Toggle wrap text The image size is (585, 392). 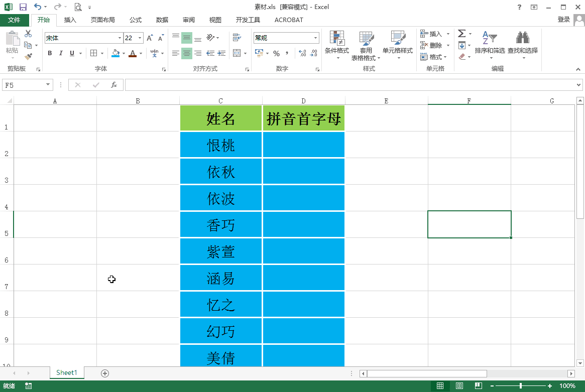tap(237, 38)
